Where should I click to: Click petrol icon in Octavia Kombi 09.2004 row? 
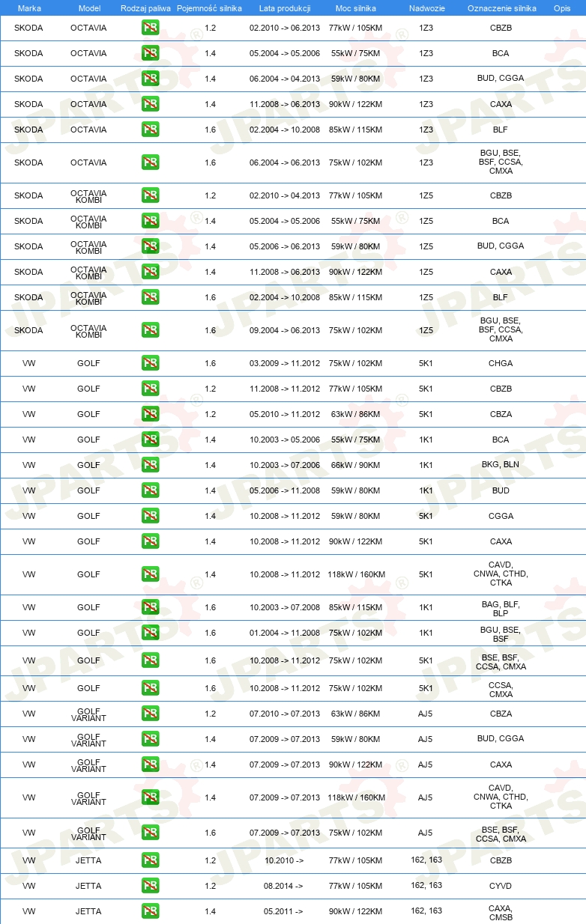click(x=150, y=330)
